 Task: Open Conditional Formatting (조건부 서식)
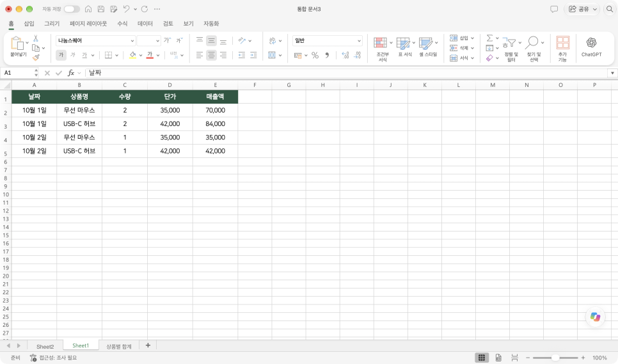[x=383, y=49]
